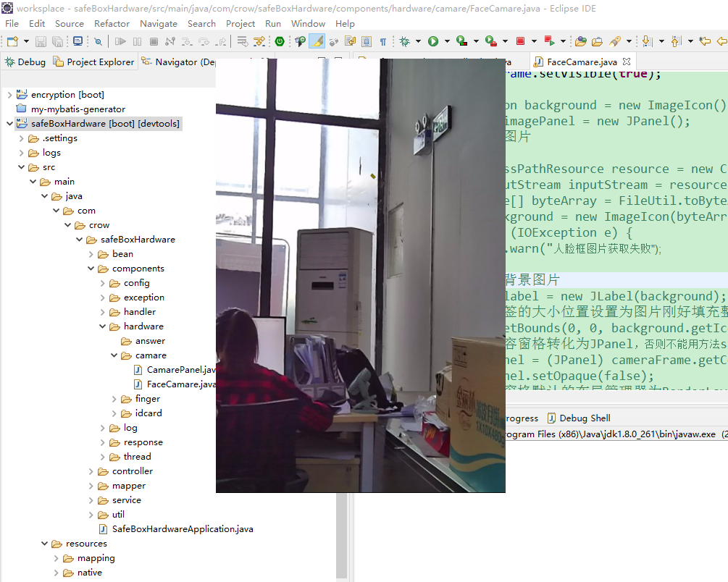Click the green Run play icon
This screenshot has height=582, width=728.
coord(433,42)
